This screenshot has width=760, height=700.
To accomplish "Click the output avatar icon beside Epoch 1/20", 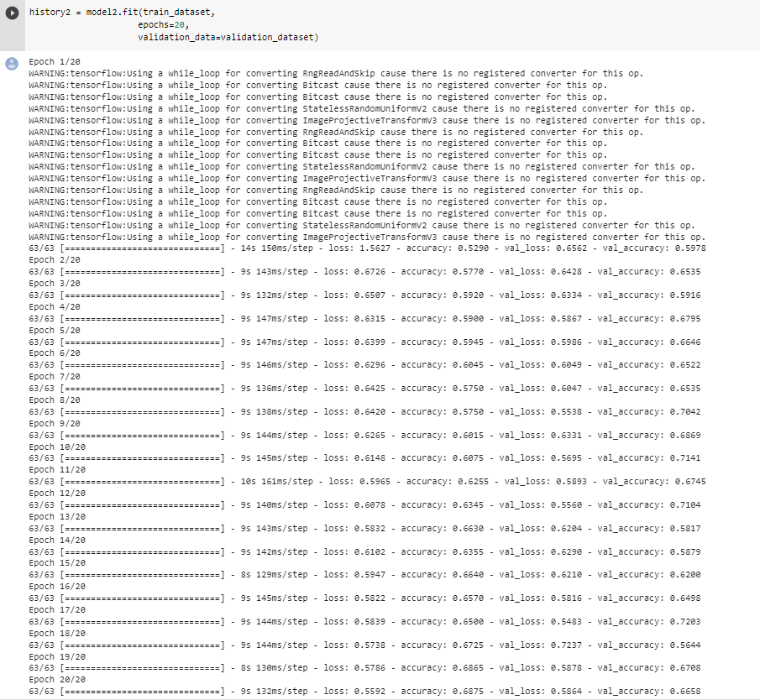I will pyautogui.click(x=12, y=64).
